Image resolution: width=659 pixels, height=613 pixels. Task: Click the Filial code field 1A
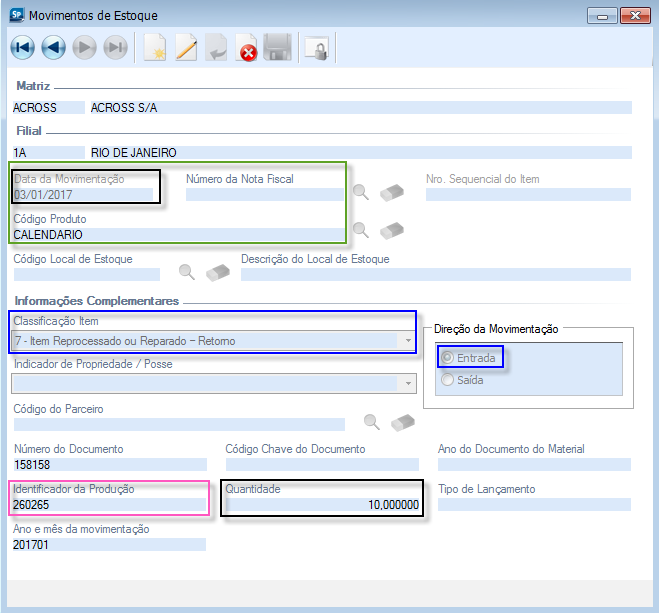coord(48,153)
